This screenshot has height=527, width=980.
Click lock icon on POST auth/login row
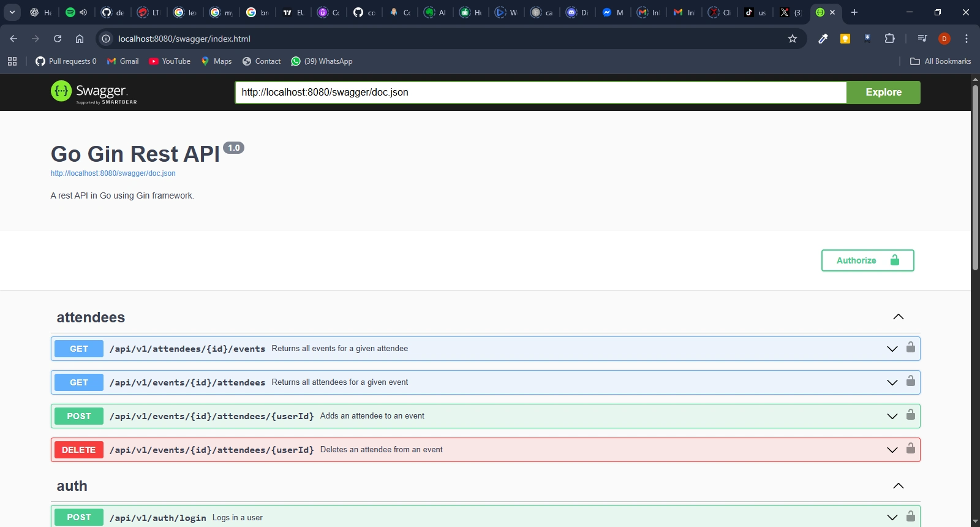[911, 516]
